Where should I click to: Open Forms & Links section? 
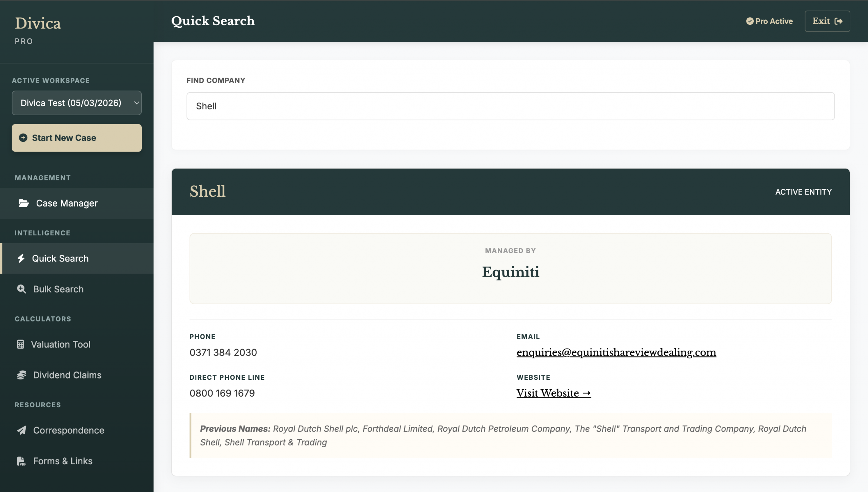[77, 461]
